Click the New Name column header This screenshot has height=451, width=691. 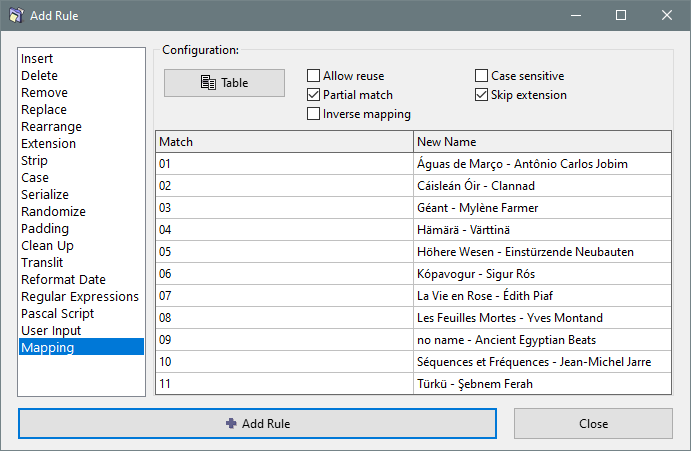point(542,142)
